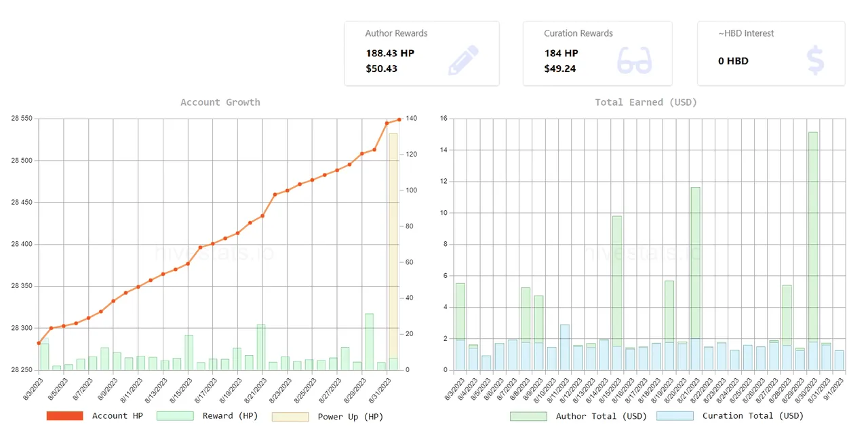Click the Total Earned (USD) chart title
The height and width of the screenshot is (429, 868).
coord(646,102)
